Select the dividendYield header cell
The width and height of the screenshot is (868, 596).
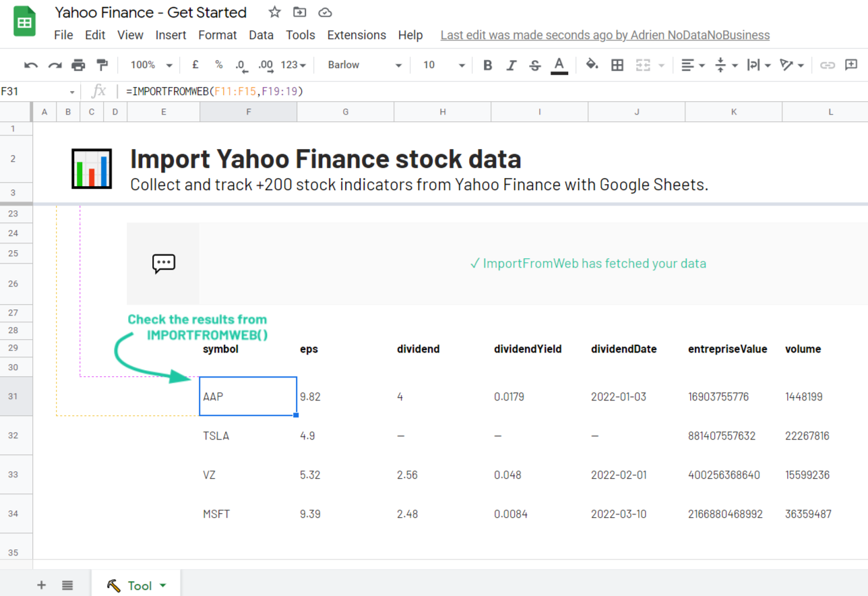pos(540,349)
